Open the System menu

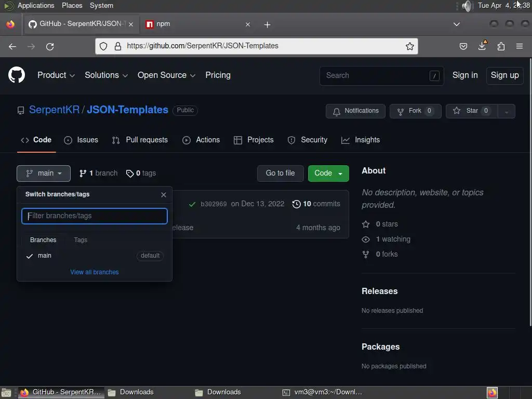(x=101, y=5)
